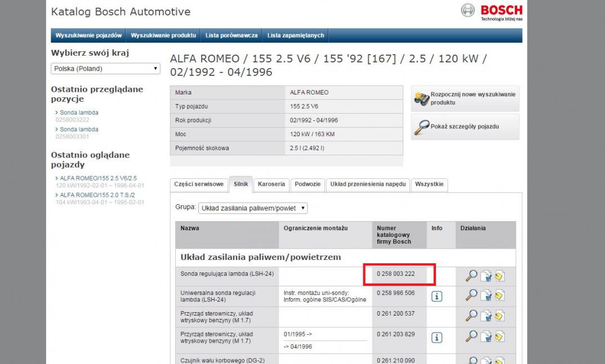Click the Marka value ALFA ROMEO
This screenshot has height=364, width=605.
[309, 93]
